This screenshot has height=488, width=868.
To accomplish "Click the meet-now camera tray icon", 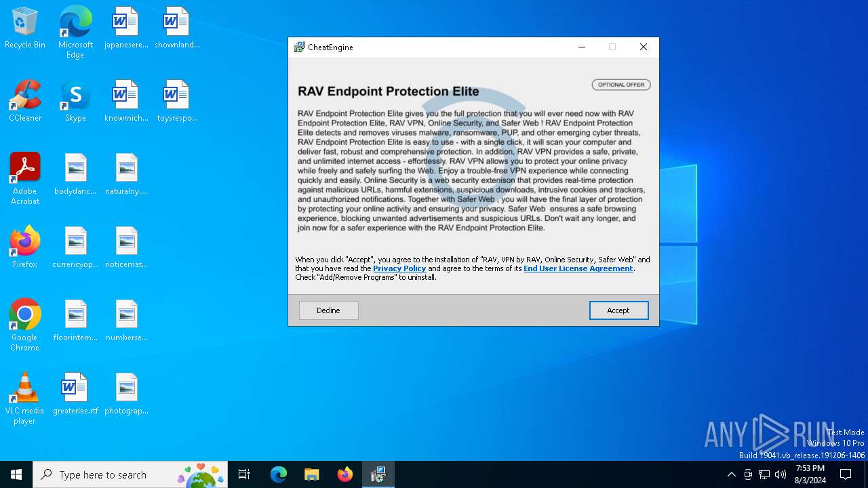I will coord(748,474).
